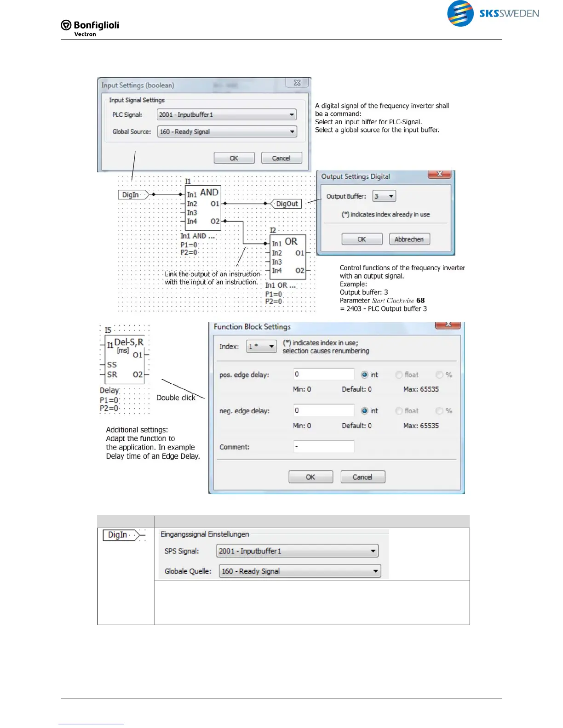Click '= 2403 - PLC Output buffer 3' text
This screenshot has width=563, height=728.
[x=384, y=309]
